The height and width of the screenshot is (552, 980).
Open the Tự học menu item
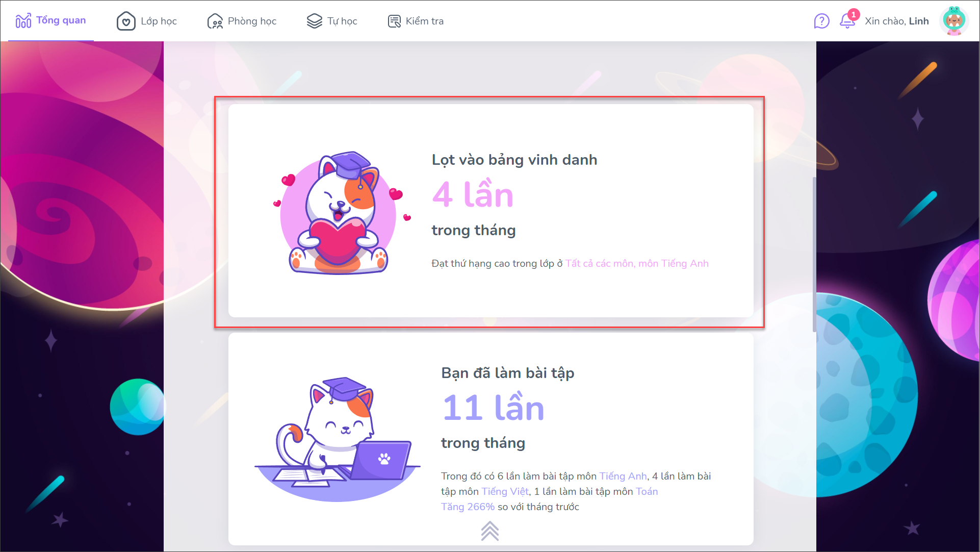(332, 21)
